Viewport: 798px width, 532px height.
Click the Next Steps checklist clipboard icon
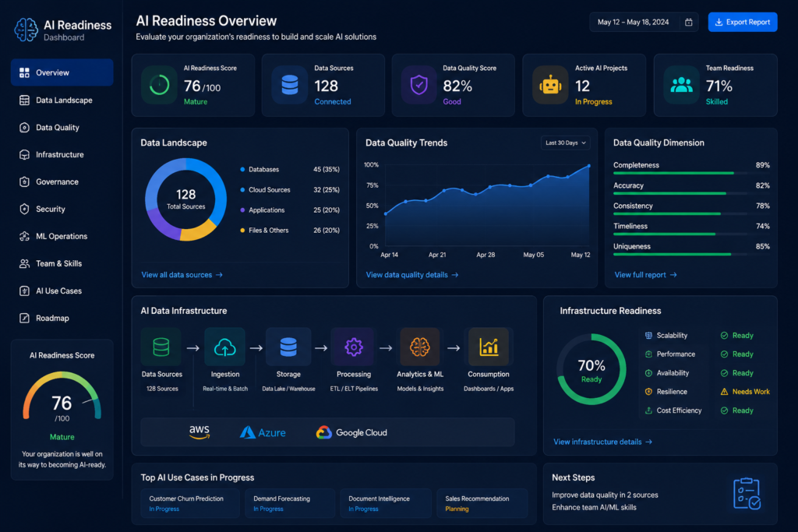(747, 494)
